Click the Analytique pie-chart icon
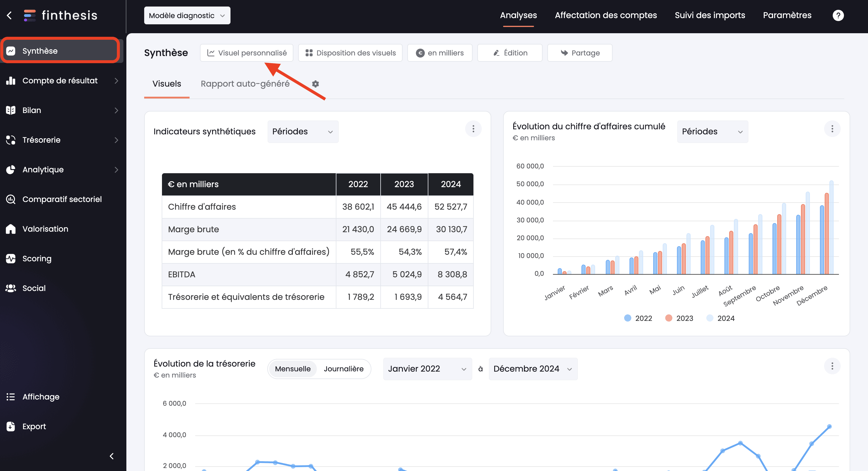The width and height of the screenshot is (868, 471). (x=11, y=169)
